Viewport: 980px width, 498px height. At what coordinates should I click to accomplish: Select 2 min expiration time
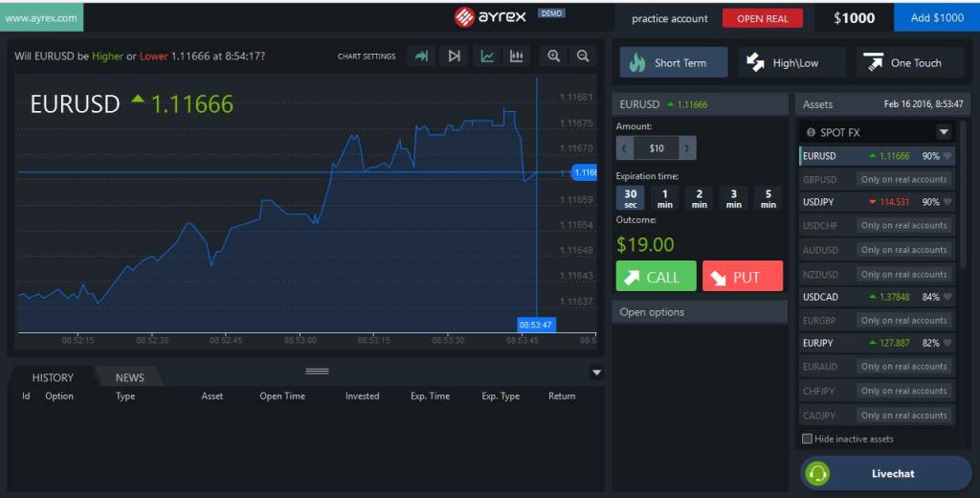(x=700, y=198)
